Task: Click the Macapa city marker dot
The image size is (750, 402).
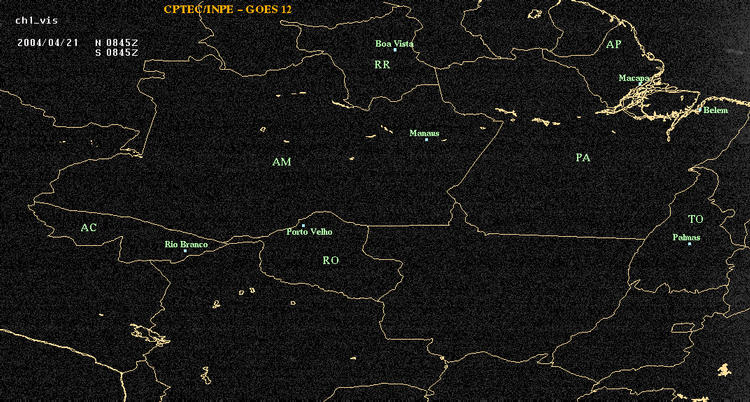Action: pyautogui.click(x=640, y=84)
